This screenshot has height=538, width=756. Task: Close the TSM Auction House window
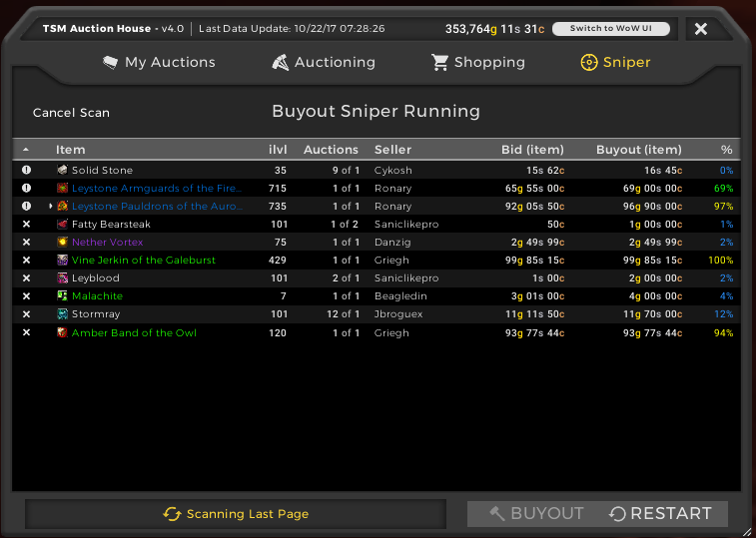point(700,29)
